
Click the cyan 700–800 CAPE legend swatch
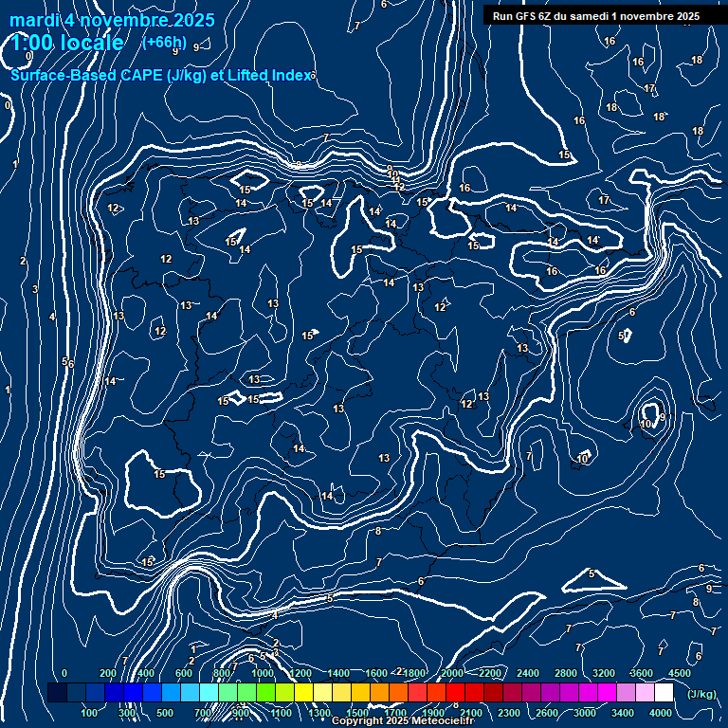[209, 692]
